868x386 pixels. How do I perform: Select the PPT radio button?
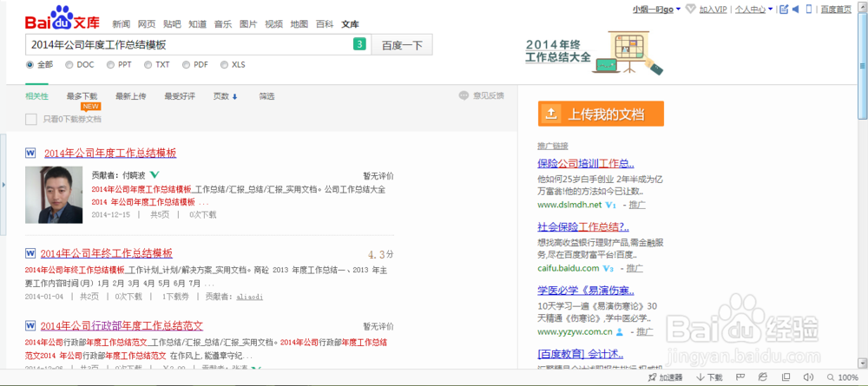pyautogui.click(x=110, y=65)
